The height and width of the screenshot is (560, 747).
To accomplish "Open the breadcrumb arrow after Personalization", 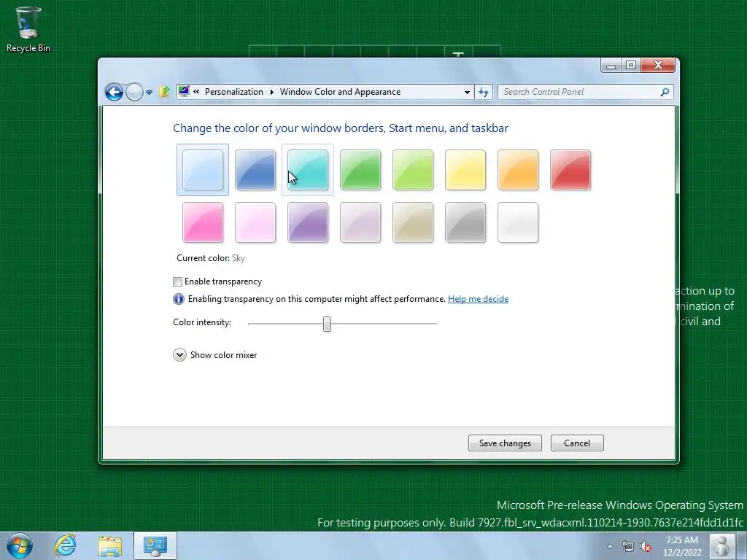I will pos(271,92).
